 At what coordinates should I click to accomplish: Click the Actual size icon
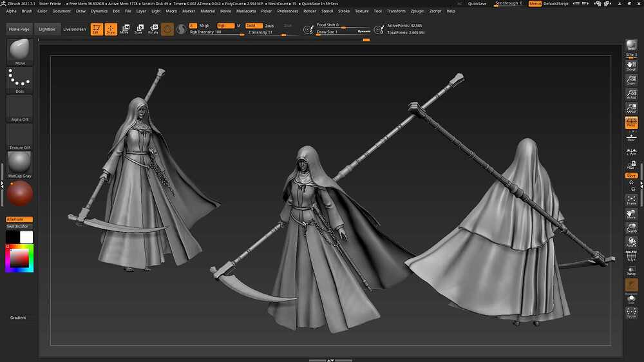tap(631, 94)
